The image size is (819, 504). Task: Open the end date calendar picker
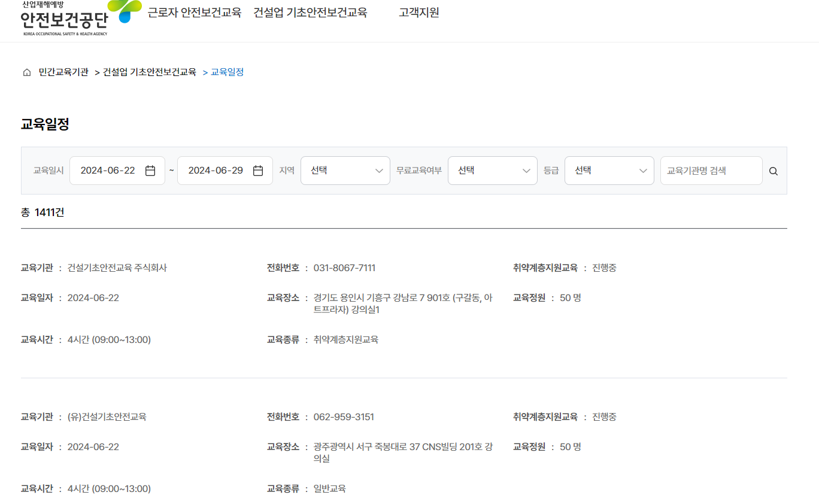pyautogui.click(x=257, y=170)
